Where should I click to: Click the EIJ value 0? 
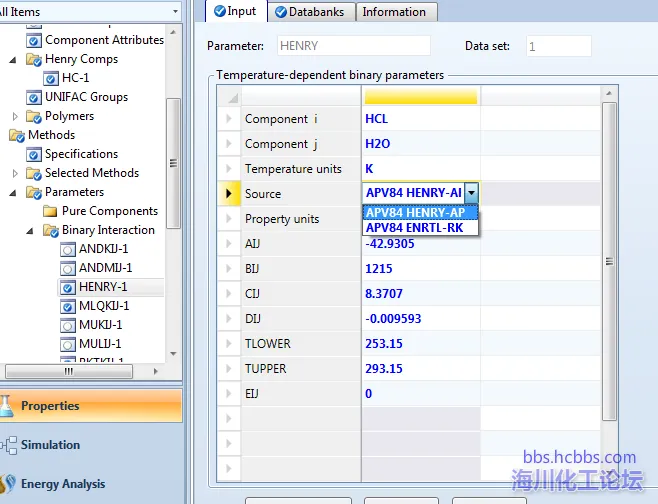[421, 394]
